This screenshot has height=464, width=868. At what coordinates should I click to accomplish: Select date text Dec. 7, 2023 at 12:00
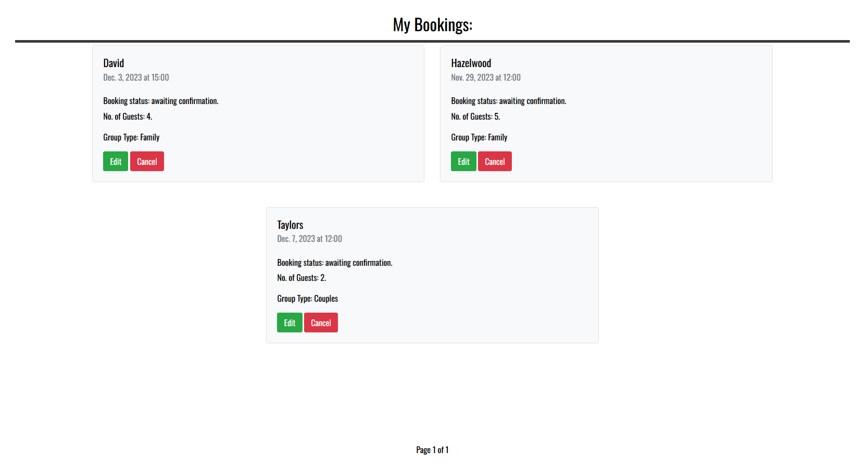309,239
